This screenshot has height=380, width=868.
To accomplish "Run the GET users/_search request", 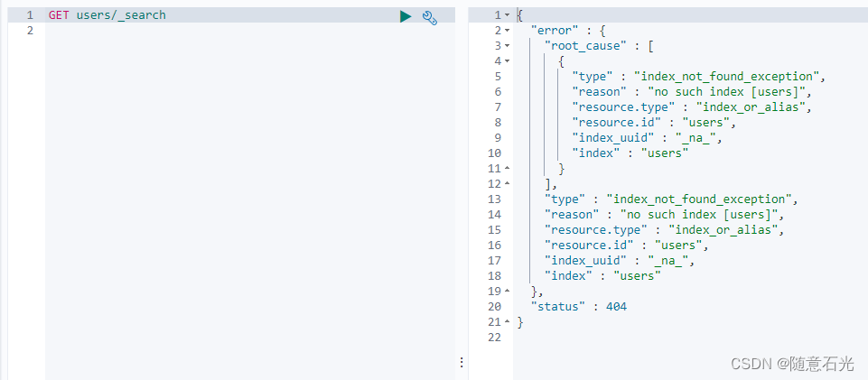I will [406, 16].
